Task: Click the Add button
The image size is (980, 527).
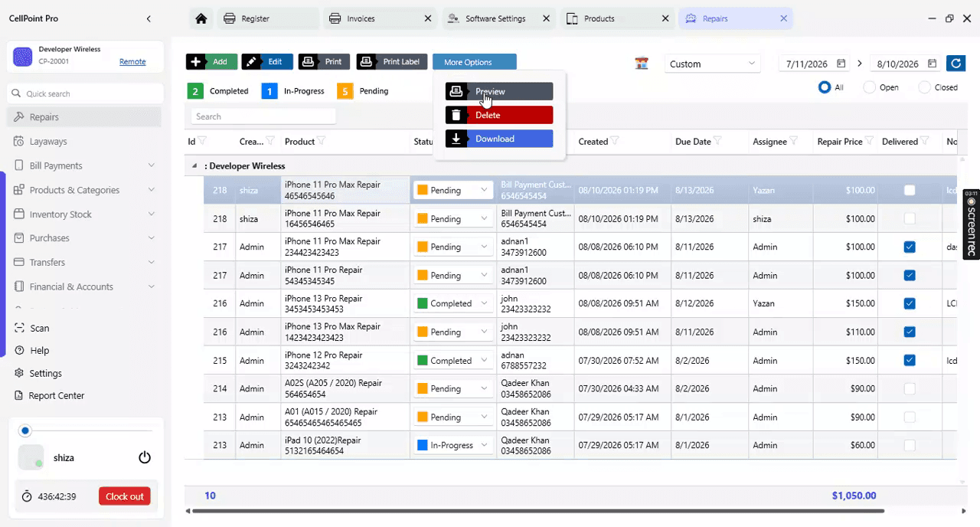Action: click(211, 61)
